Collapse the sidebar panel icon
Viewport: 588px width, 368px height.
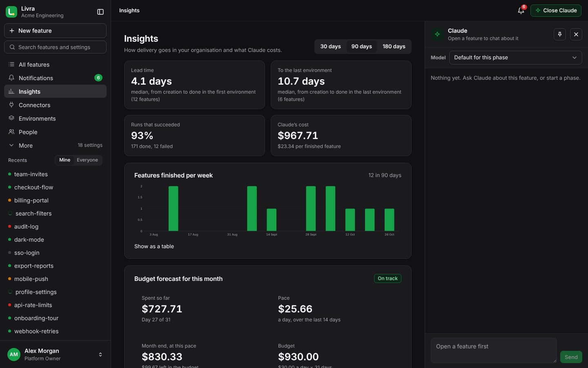100,12
